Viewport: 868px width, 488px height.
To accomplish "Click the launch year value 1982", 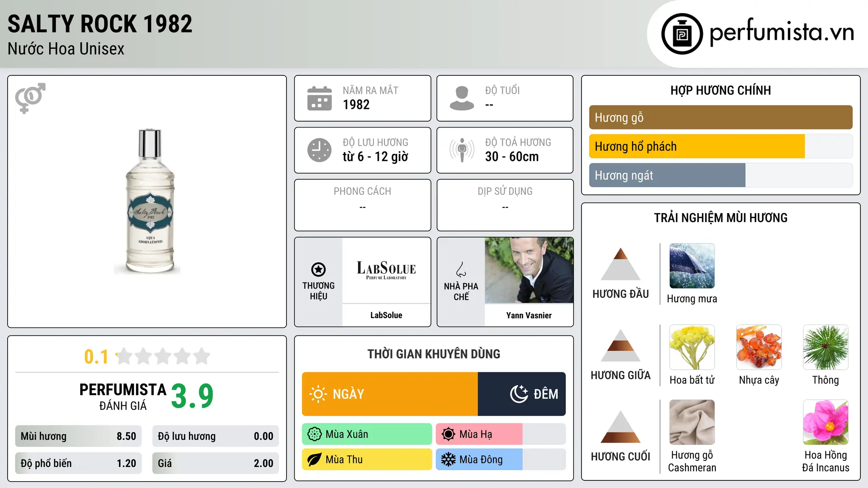I will [x=356, y=105].
